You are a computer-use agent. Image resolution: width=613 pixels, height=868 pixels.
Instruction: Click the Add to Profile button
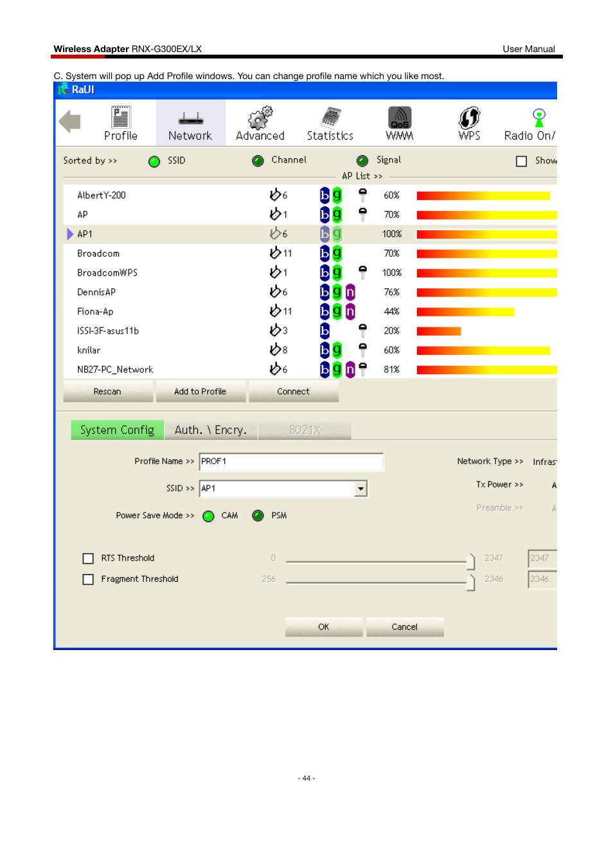point(200,392)
